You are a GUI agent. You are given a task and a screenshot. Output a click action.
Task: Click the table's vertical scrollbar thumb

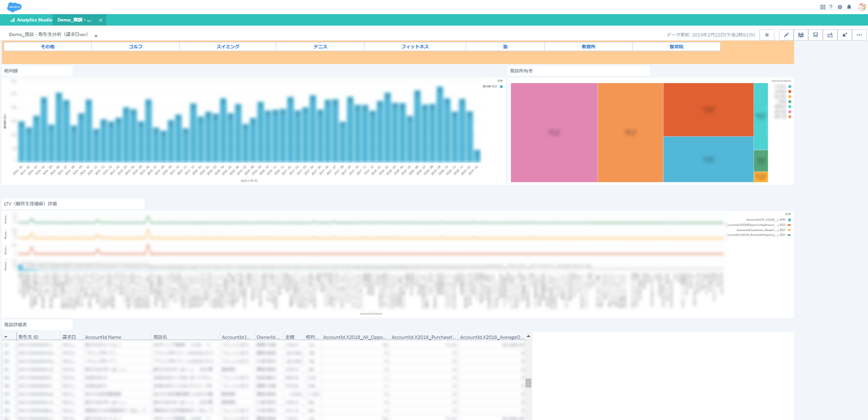(x=528, y=383)
